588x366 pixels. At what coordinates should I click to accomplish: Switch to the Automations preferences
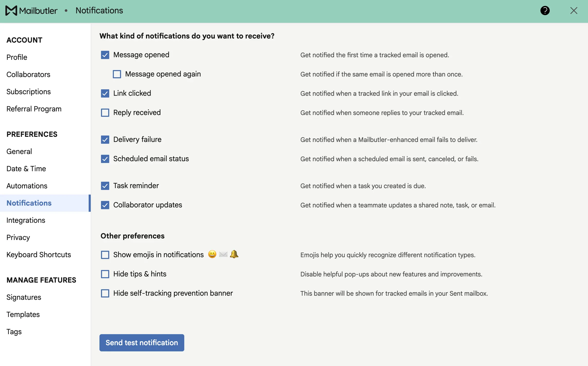[x=27, y=186]
